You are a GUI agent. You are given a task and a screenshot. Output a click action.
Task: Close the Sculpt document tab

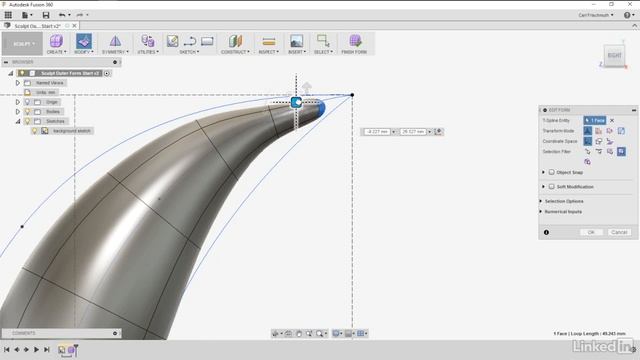[74, 26]
